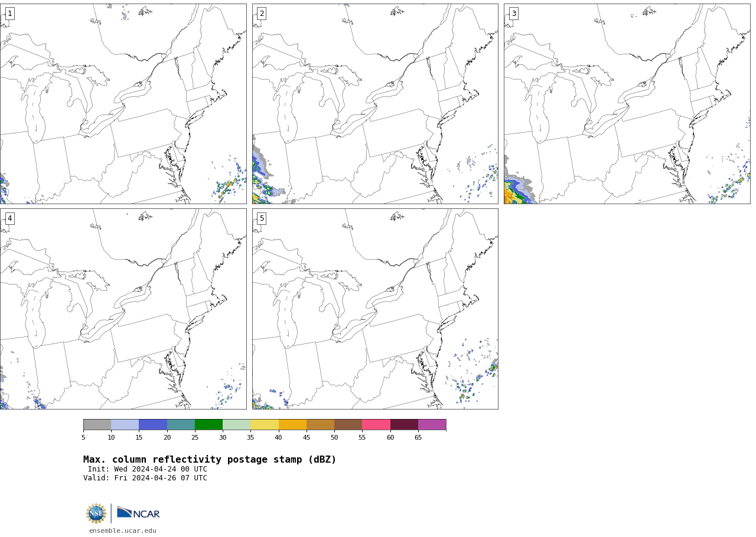756x537 pixels.
Task: Click the number 4 panel label
Action: 9,218
